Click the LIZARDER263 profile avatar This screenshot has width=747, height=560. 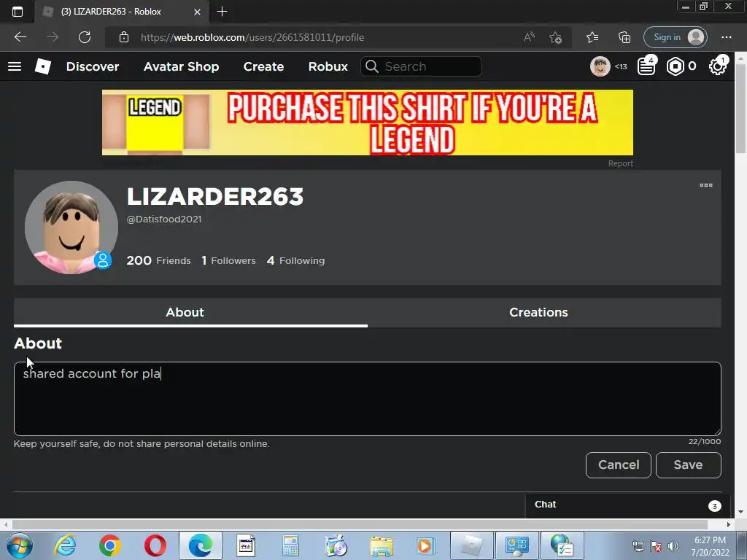[71, 227]
